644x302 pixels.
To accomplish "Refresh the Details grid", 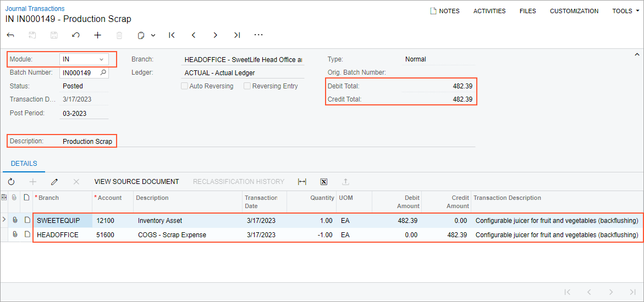I will pyautogui.click(x=11, y=182).
